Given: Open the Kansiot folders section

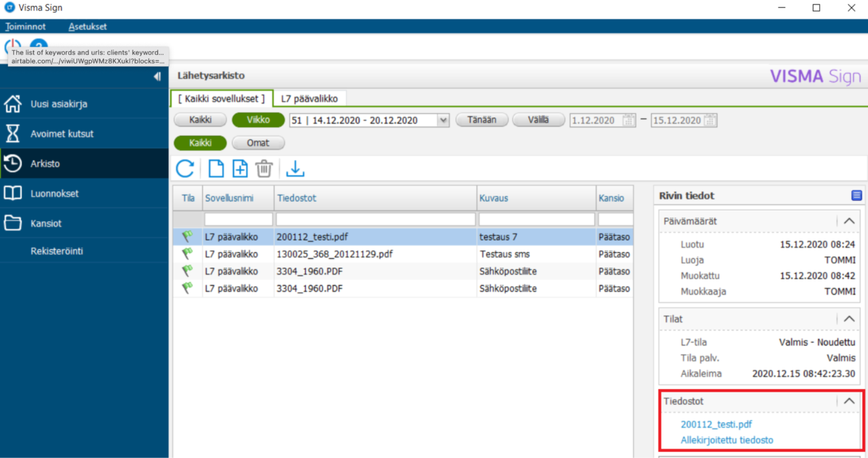Looking at the screenshot, I should tap(84, 223).
